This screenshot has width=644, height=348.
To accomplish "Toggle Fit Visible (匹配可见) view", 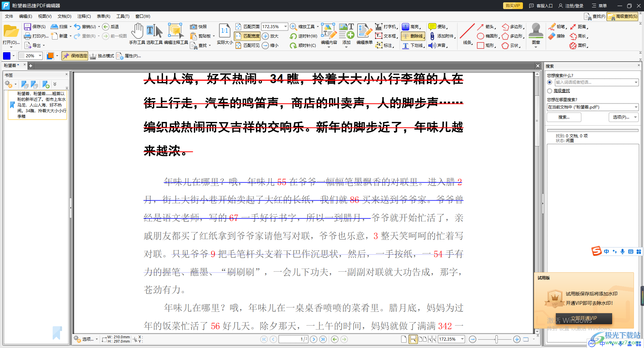I will 248,45.
